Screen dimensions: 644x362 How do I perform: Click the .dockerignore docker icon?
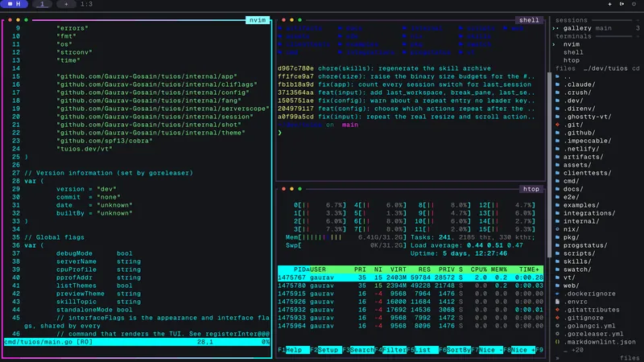click(557, 294)
